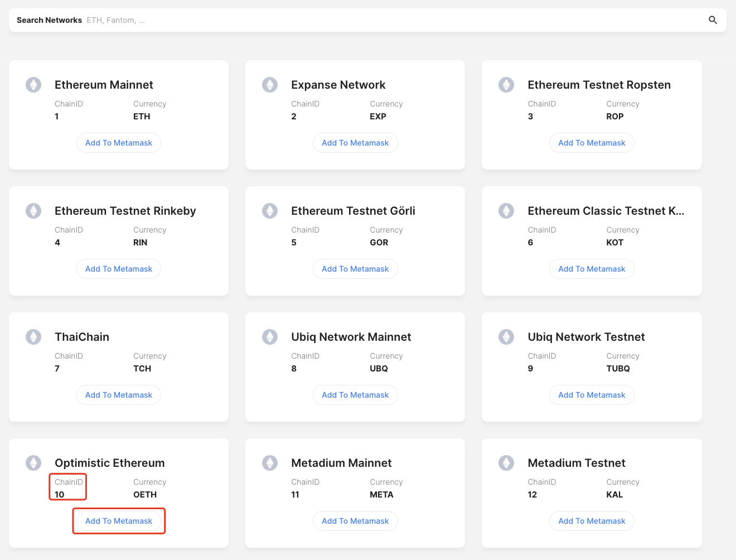Click the Ethereum Testnet Ropsten chain logo
The height and width of the screenshot is (560, 736).
[x=506, y=85]
